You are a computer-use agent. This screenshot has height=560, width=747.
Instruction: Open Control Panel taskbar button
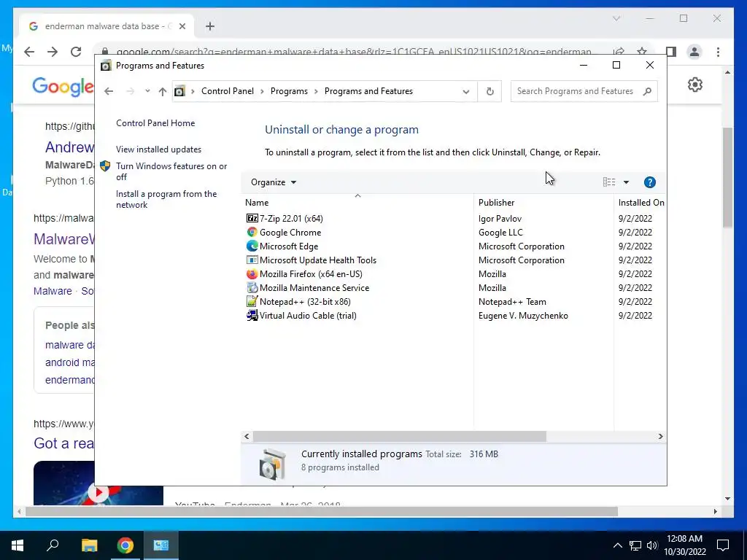click(x=160, y=545)
